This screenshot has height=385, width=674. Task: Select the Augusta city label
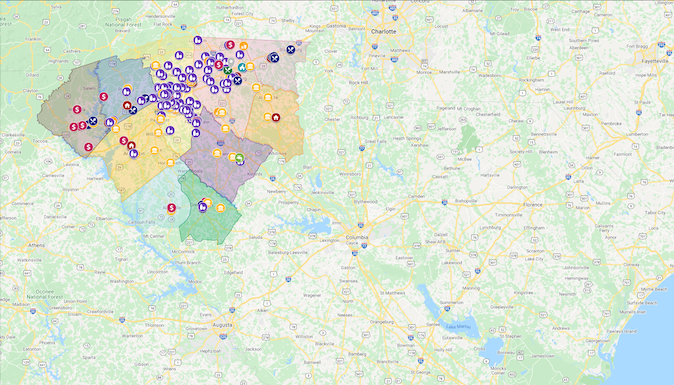pyautogui.click(x=222, y=325)
